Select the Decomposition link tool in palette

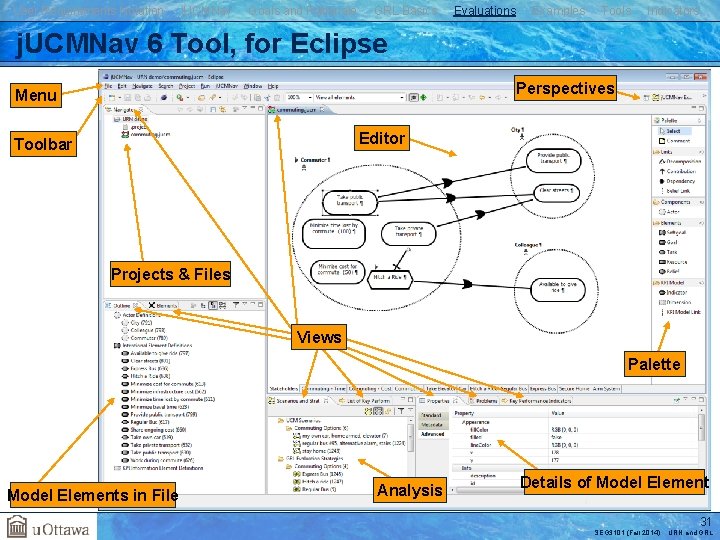pos(680,161)
